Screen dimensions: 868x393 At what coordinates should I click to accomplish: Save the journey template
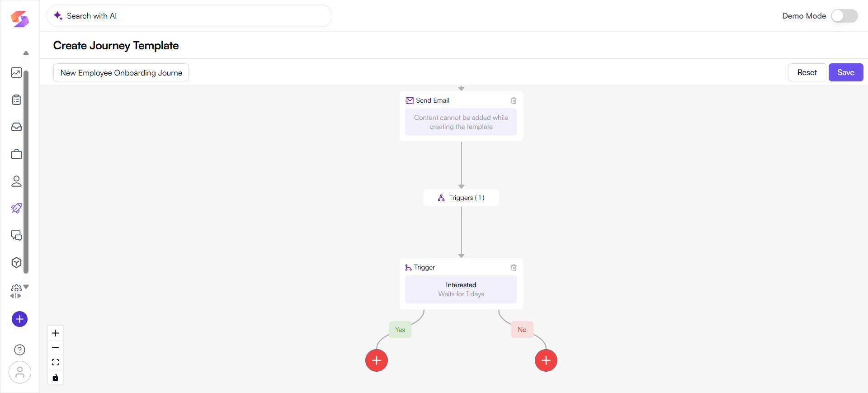pyautogui.click(x=845, y=72)
